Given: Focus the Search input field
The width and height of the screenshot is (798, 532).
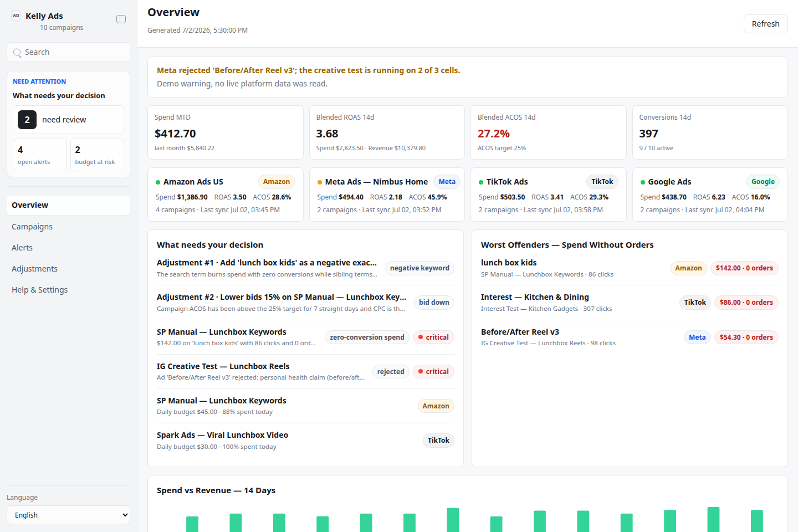Looking at the screenshot, I should (x=68, y=52).
